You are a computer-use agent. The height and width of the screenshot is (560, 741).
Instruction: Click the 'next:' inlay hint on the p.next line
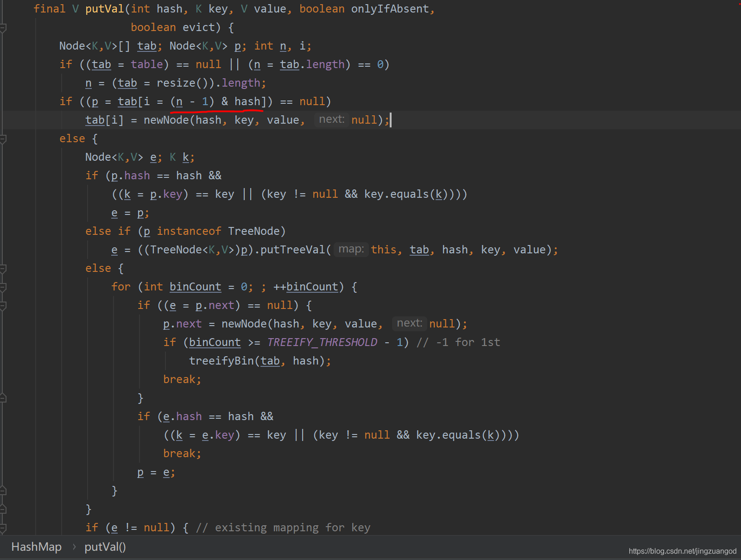click(409, 323)
